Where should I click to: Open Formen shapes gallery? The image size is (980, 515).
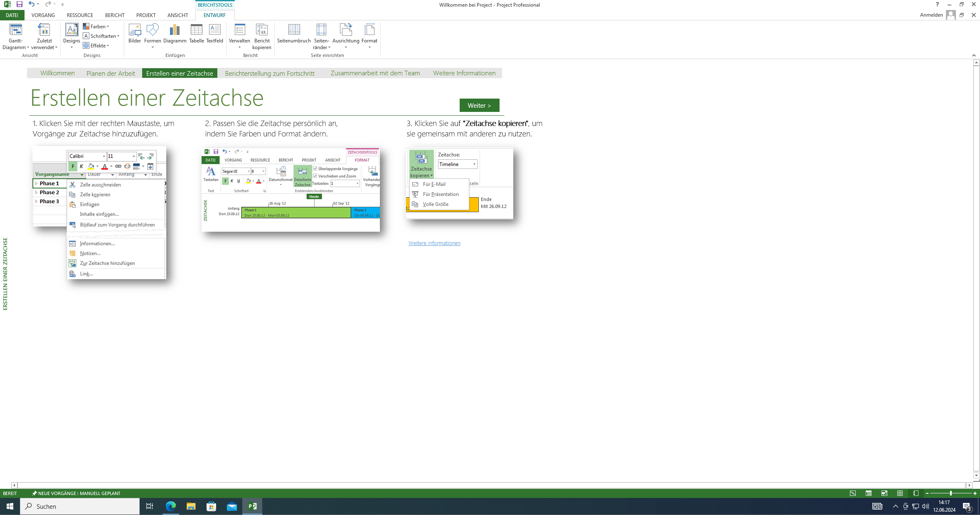(153, 37)
